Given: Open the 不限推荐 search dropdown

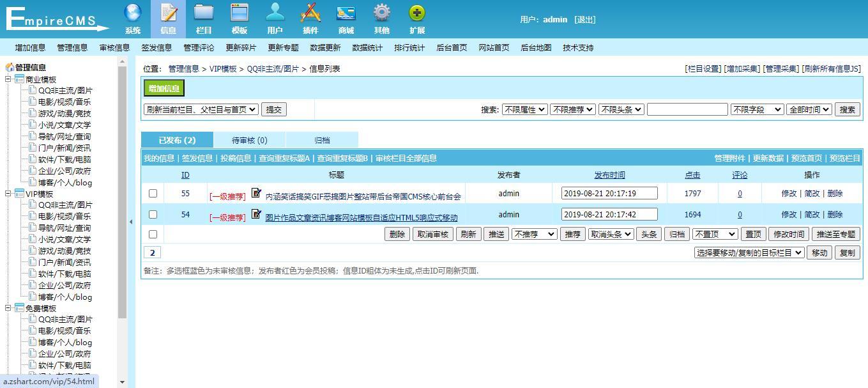Looking at the screenshot, I should pyautogui.click(x=572, y=109).
